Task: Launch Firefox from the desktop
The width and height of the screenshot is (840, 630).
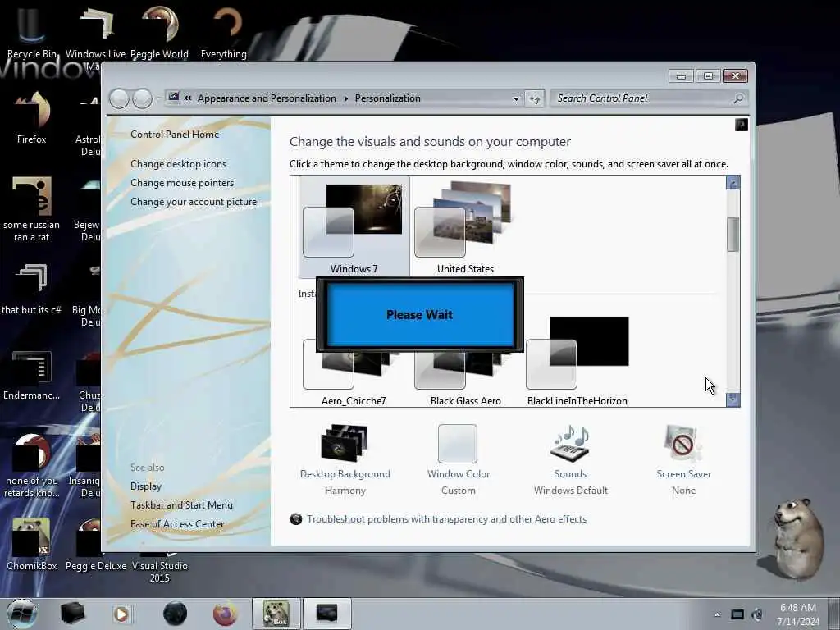Action: [x=32, y=118]
